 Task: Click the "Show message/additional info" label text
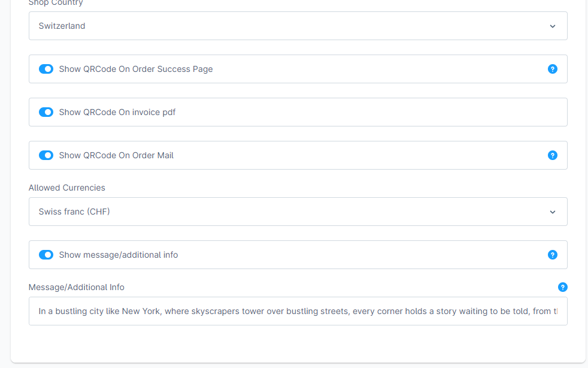119,255
